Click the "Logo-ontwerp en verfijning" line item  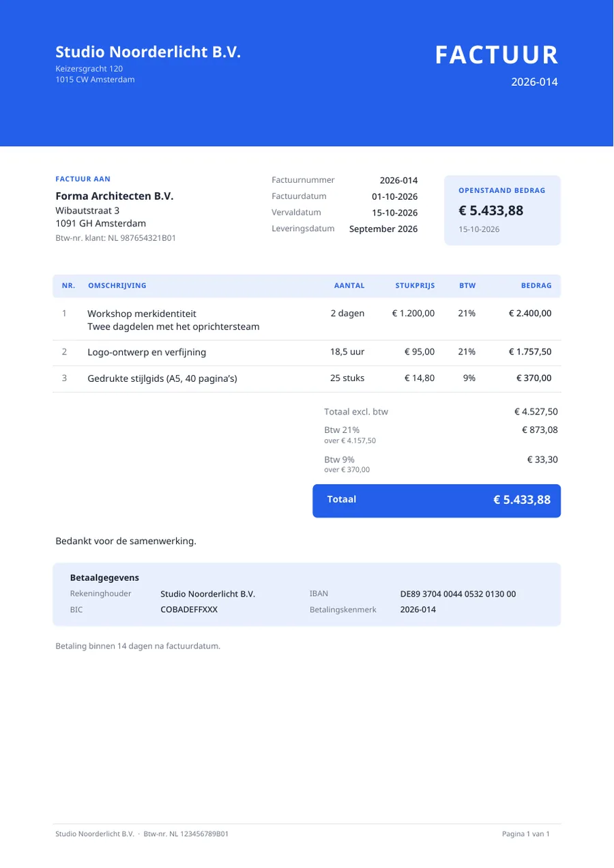pyautogui.click(x=147, y=353)
